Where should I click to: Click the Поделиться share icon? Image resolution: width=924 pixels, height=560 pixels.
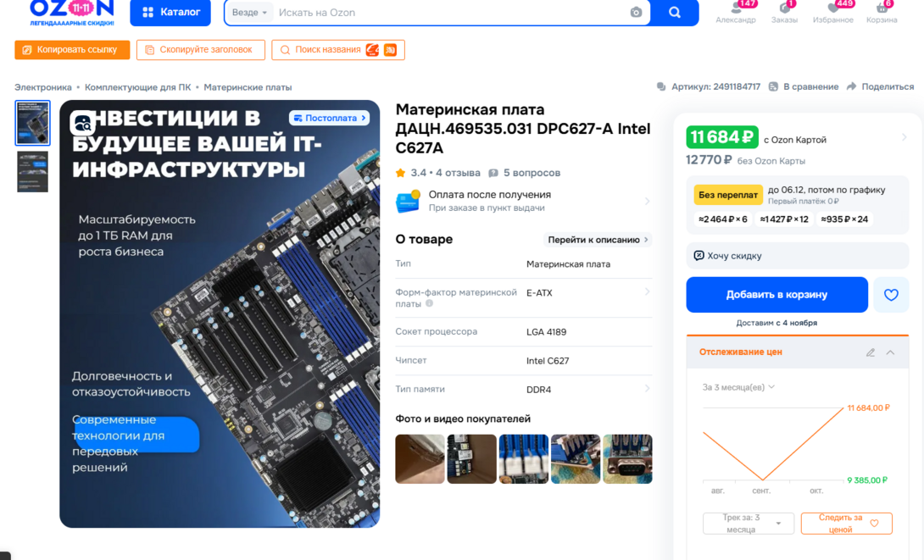[x=851, y=86]
